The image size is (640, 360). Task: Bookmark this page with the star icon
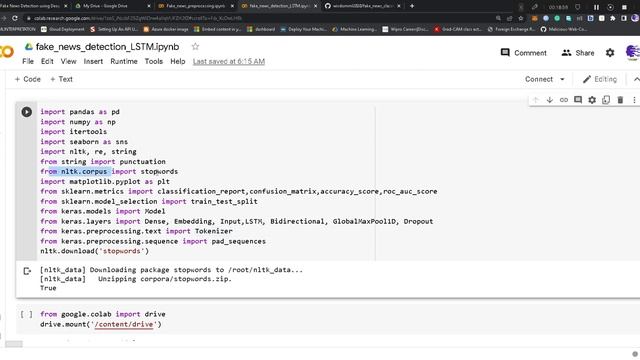[520, 18]
